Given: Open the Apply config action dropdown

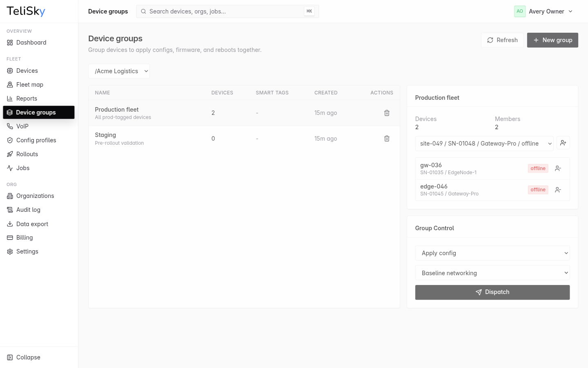Looking at the screenshot, I should pyautogui.click(x=492, y=253).
